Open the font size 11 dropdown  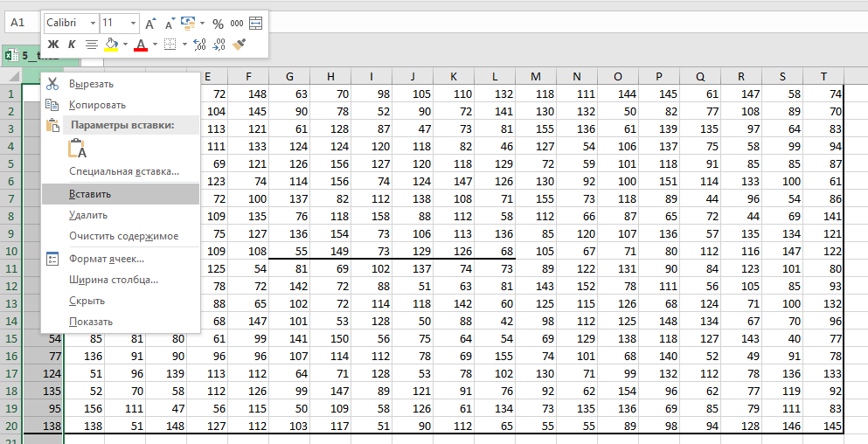[133, 23]
